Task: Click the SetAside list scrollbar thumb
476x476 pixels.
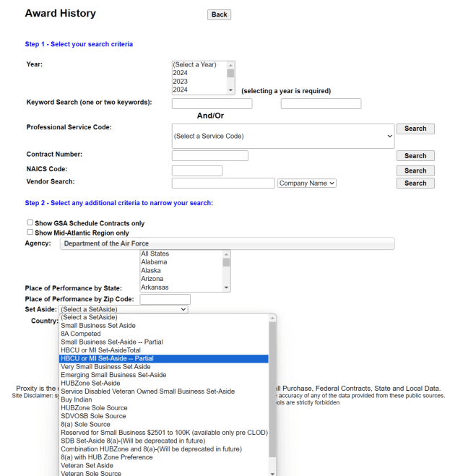Action: point(272,390)
